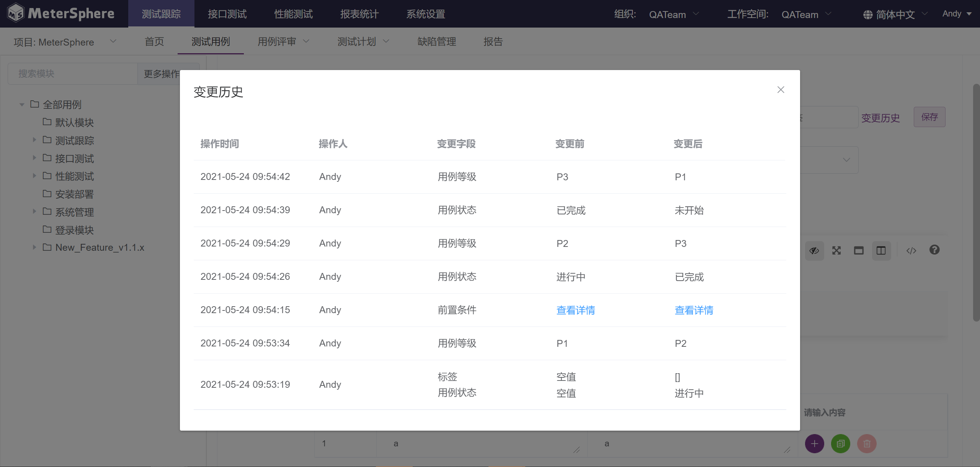Image resolution: width=980 pixels, height=467 pixels.
Task: Click the 默认模块 folder icon
Action: (x=47, y=122)
